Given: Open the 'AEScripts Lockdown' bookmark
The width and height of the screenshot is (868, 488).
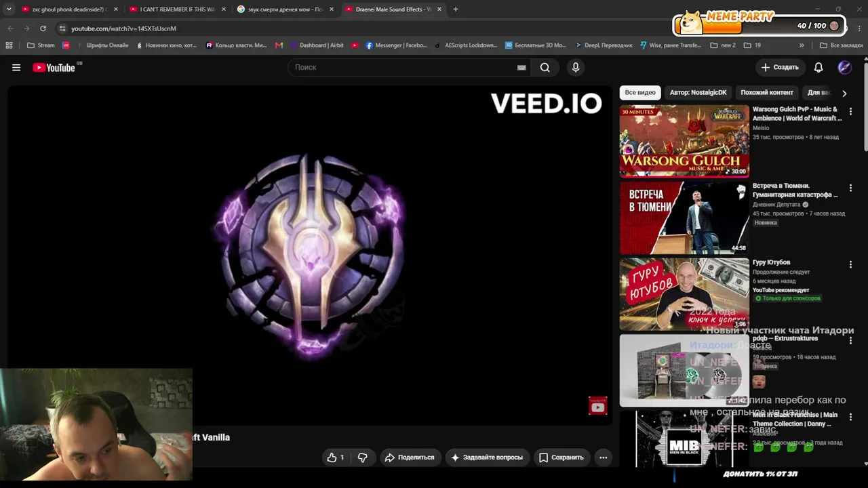Looking at the screenshot, I should click(x=466, y=45).
